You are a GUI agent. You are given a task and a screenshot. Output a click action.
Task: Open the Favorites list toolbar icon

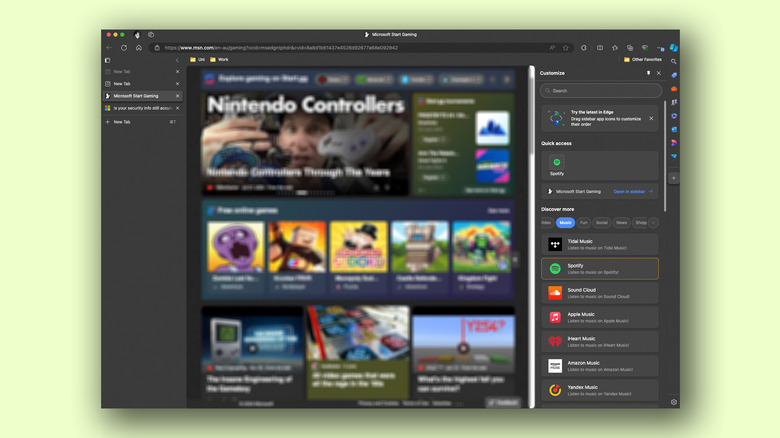tap(615, 48)
